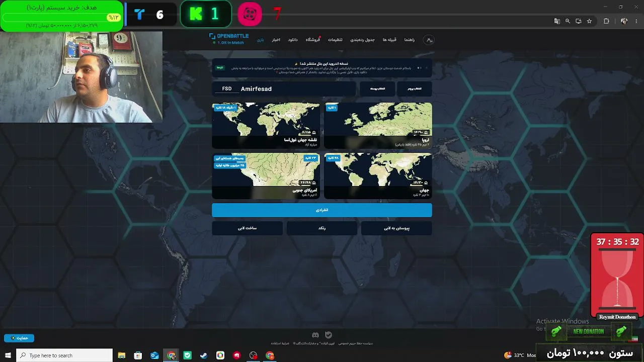Join the آمریکای جنوبی South America lobby
The width and height of the screenshot is (644, 362).
(x=266, y=176)
